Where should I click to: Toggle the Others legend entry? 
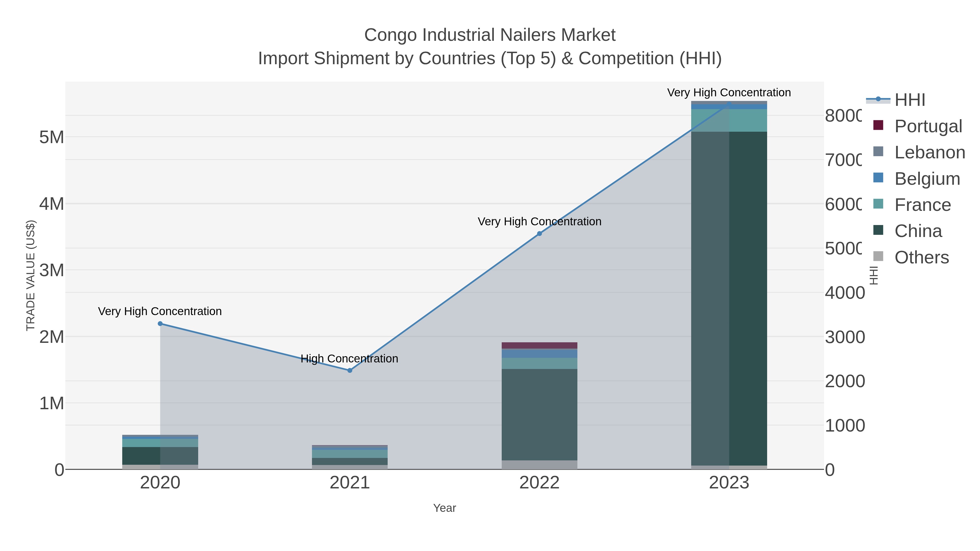(x=911, y=257)
